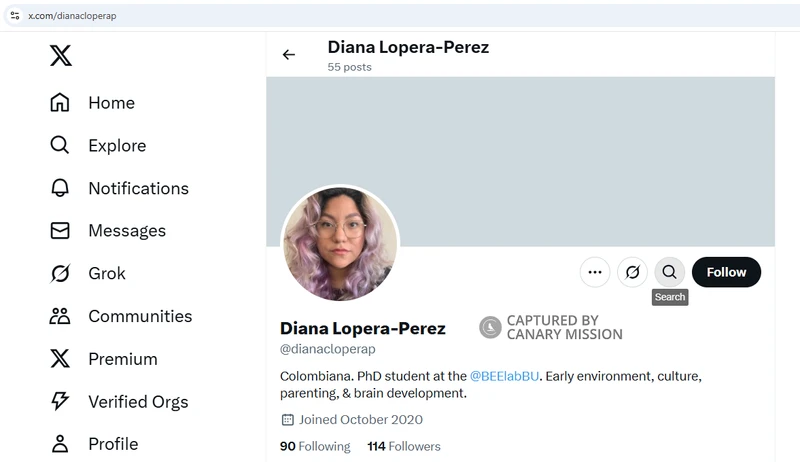Select the Communities menu label
800x462 pixels.
pyautogui.click(x=140, y=316)
